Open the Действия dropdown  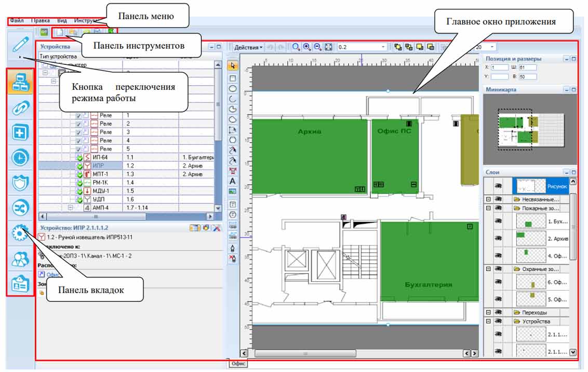[x=248, y=47]
